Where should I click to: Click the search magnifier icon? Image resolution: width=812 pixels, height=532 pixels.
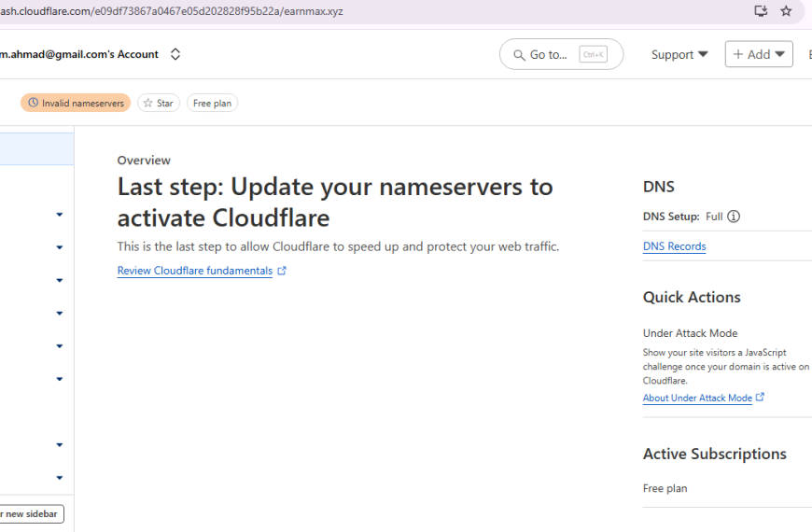[x=519, y=55]
